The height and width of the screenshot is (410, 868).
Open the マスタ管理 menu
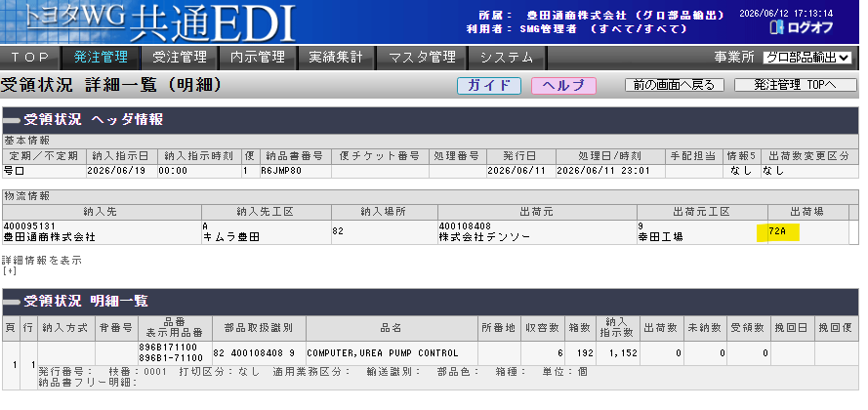[422, 57]
